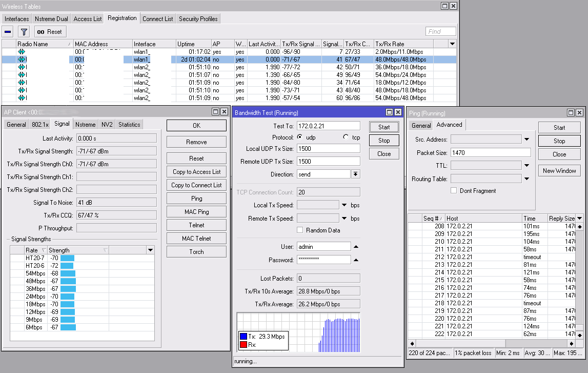Click the blue Tx legend color box
Screen dimensions: 588x373
pos(243,337)
